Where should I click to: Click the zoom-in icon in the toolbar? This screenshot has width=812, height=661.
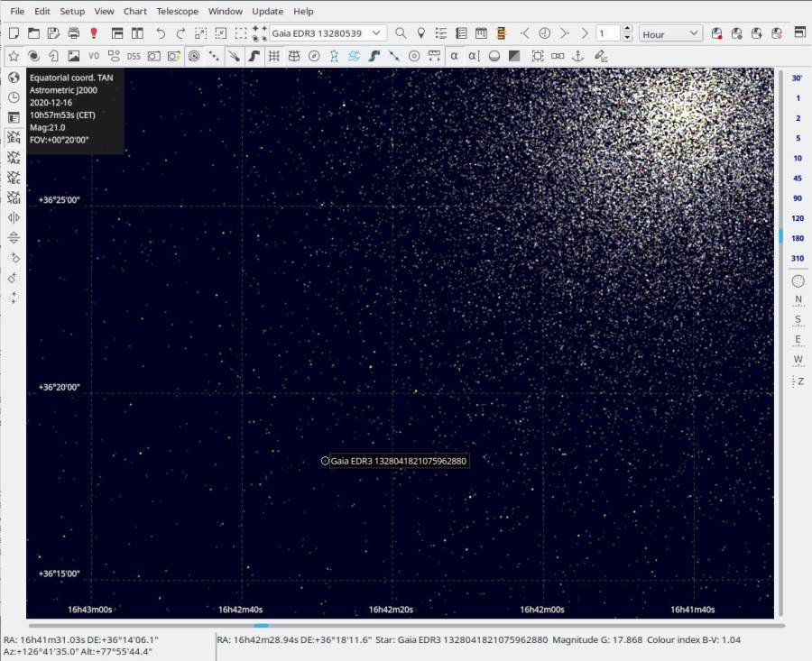click(200, 33)
